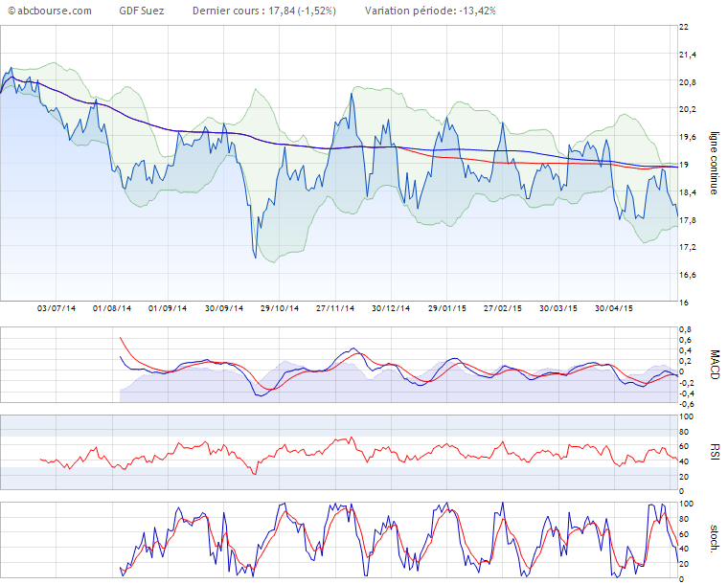The height and width of the screenshot is (584, 728).
Task: Click the 21,4 price axis value
Action: (687, 55)
